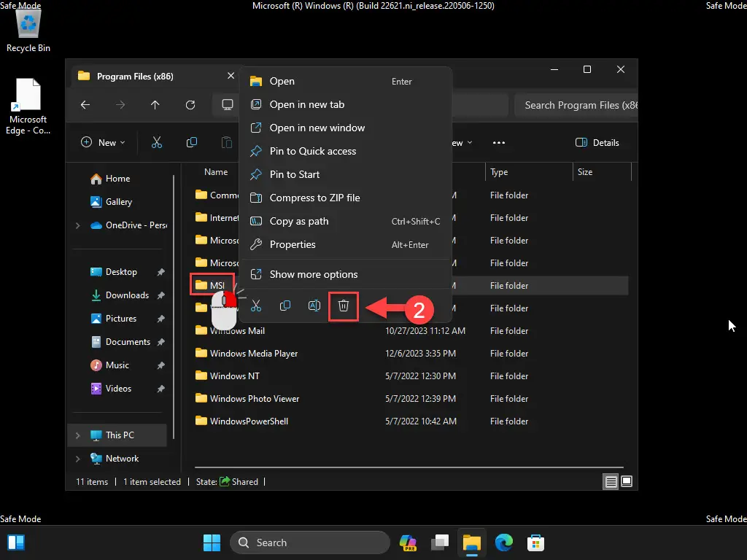This screenshot has width=747, height=560.
Task: Click Show more options entry
Action: tap(314, 274)
